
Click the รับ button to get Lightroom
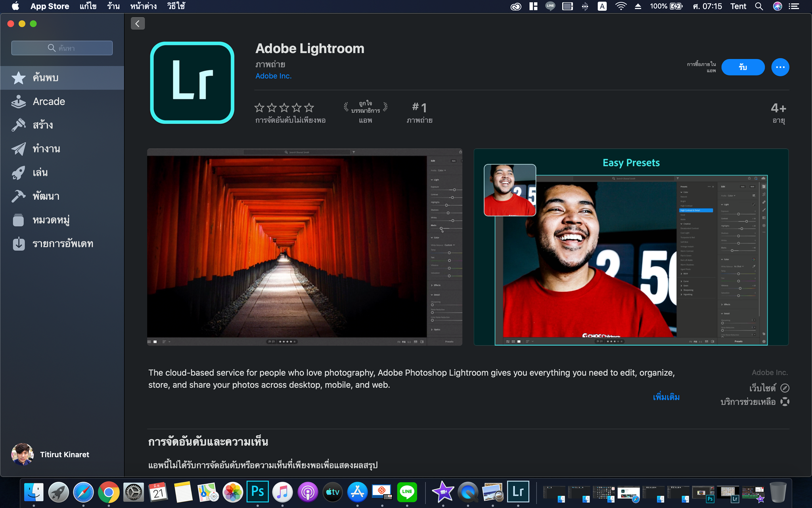(x=743, y=67)
